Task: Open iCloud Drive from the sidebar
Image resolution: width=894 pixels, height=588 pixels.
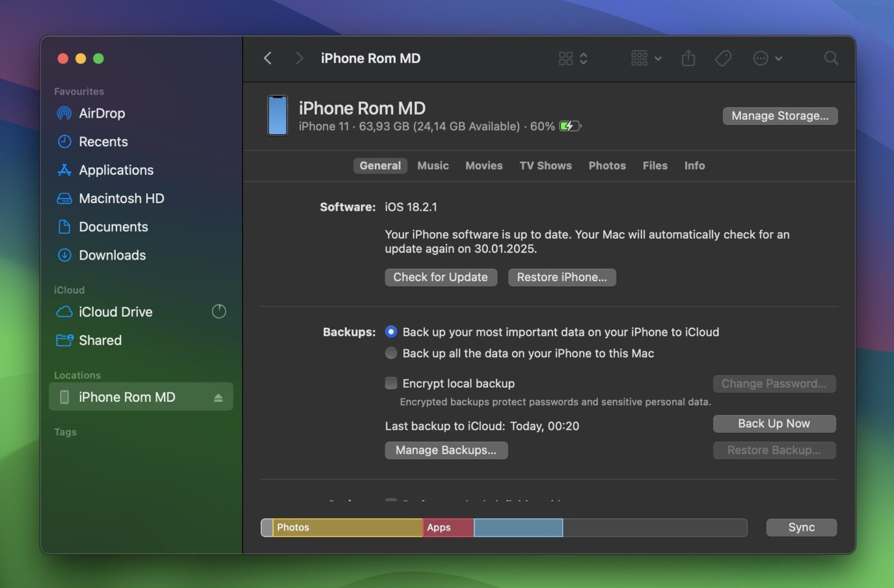Action: click(x=115, y=312)
